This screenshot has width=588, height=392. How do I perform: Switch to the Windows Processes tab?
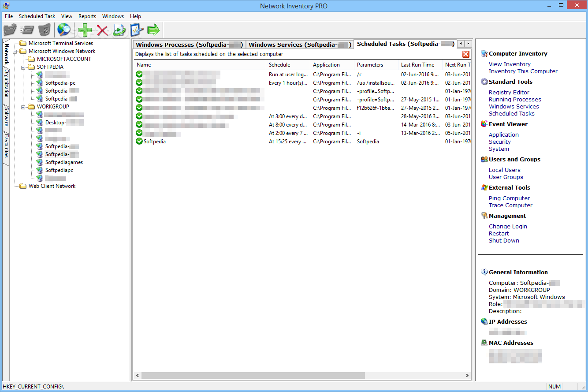click(190, 45)
